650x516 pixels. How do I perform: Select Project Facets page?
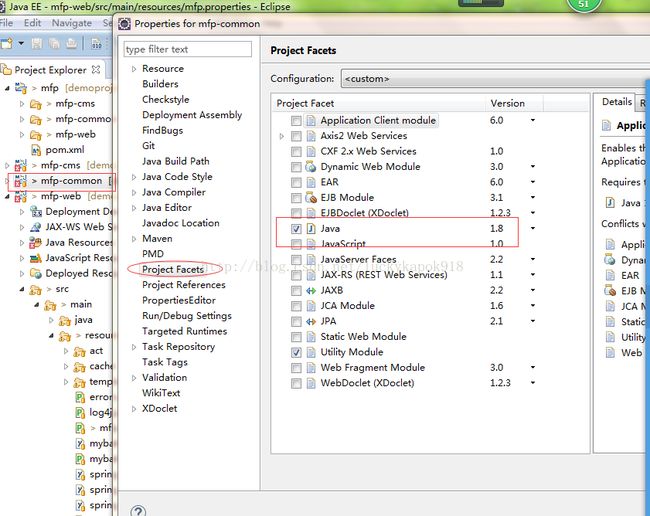pyautogui.click(x=173, y=269)
